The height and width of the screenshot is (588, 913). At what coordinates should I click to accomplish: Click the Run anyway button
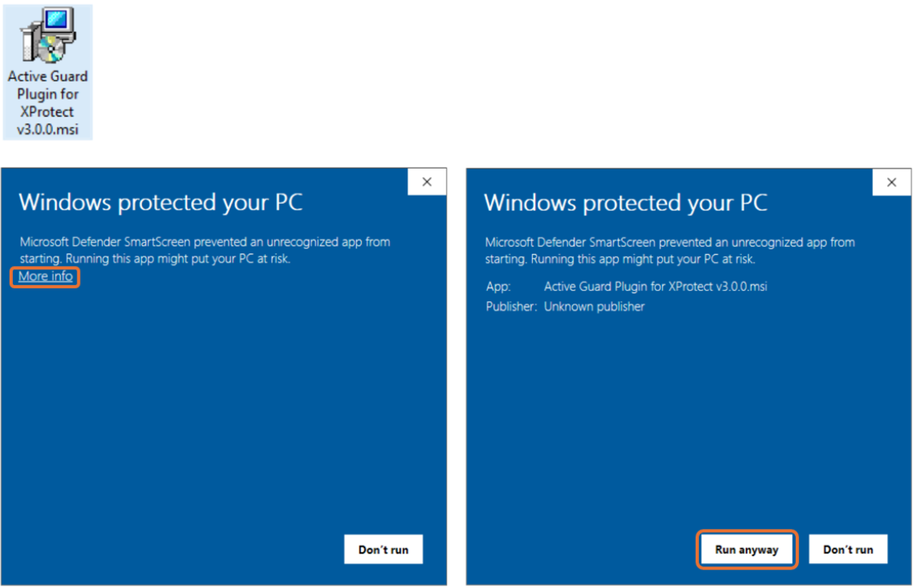tap(746, 550)
